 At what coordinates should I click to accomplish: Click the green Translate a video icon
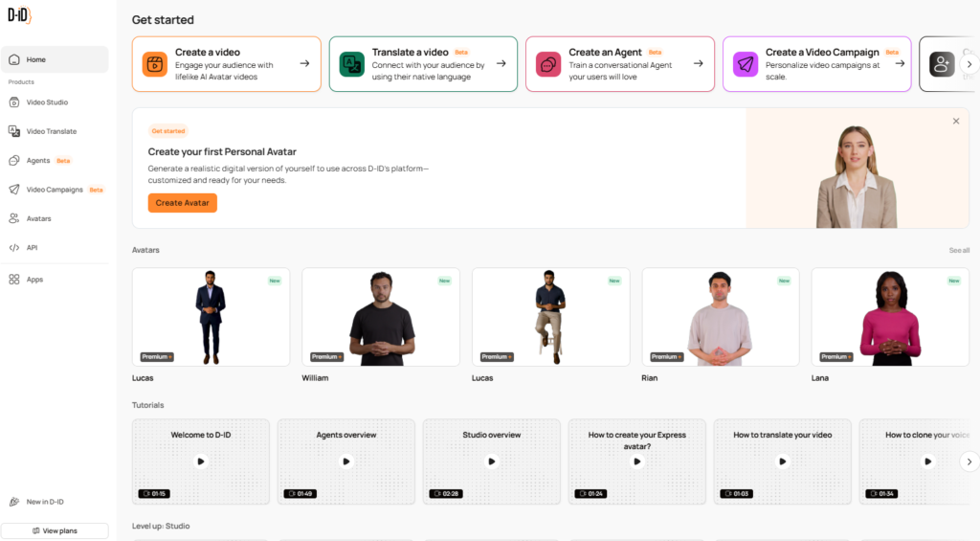point(352,64)
